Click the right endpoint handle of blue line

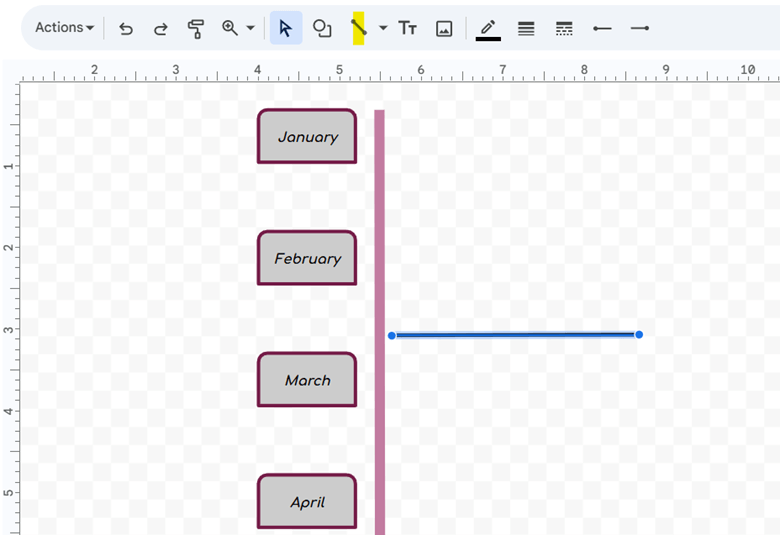click(639, 334)
